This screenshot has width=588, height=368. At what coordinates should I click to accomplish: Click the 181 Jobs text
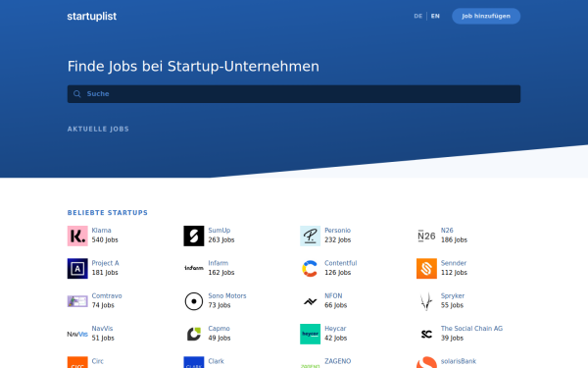tap(105, 272)
